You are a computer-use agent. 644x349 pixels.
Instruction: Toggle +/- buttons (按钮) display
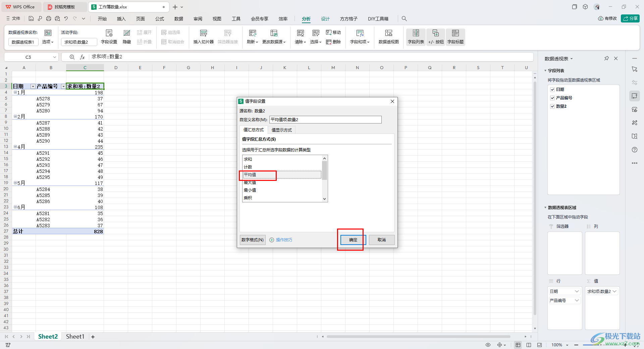tap(436, 37)
